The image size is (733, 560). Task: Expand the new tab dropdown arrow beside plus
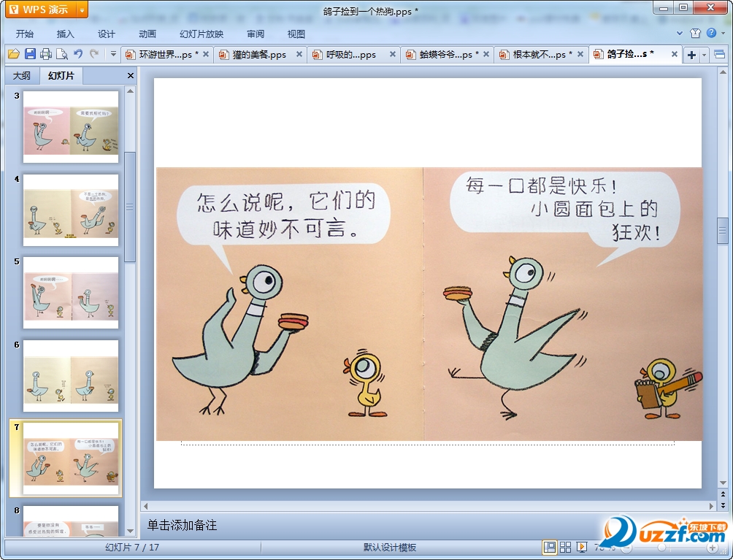point(704,55)
